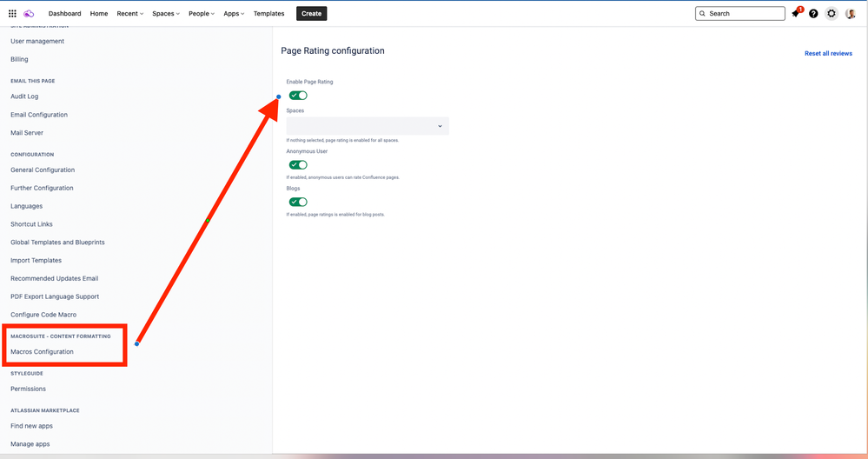Click the Page Rating configuration heading
868x459 pixels.
[x=333, y=50]
